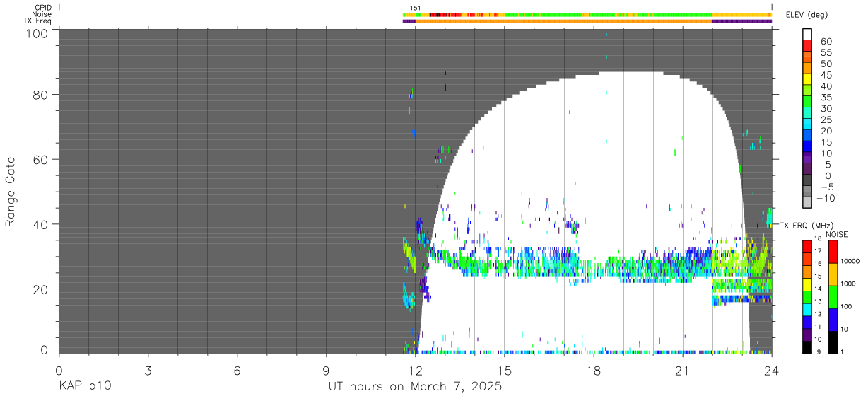This screenshot has height=401, width=868.
Task: Click the y-axis tick label '80'
Action: pyautogui.click(x=40, y=95)
